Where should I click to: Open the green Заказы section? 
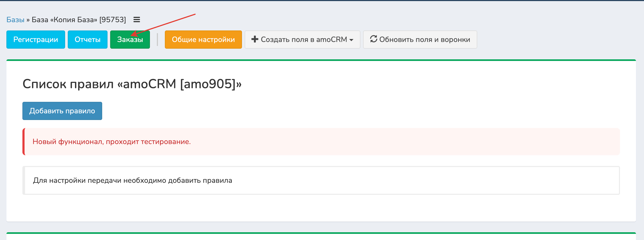pos(130,40)
